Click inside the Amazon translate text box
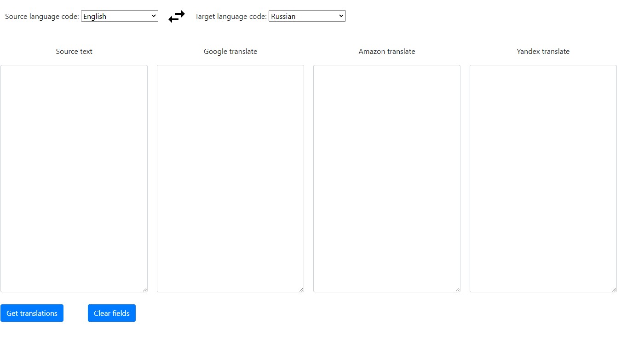644x337 pixels. tap(387, 178)
